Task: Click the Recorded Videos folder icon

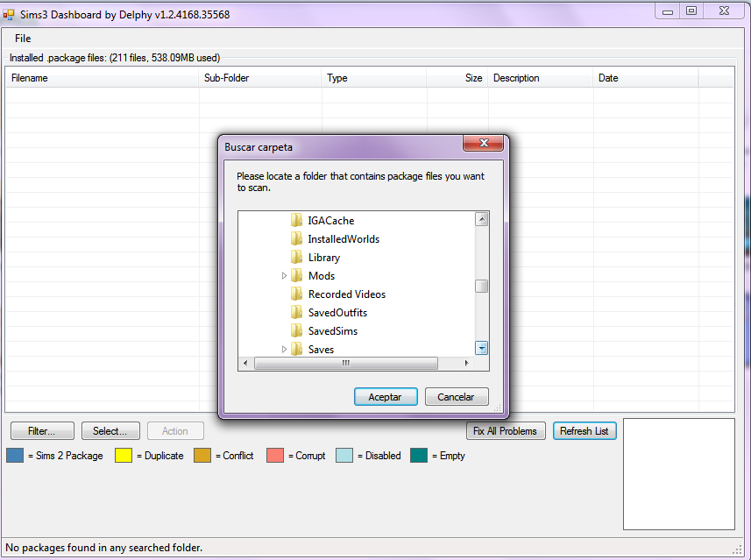Action: pos(297,294)
